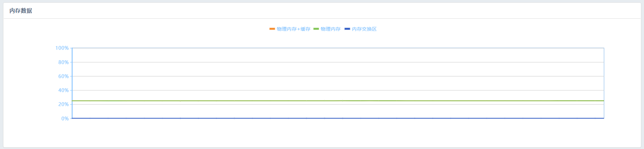
Task: Toggle the 物理内存 series legend label
Action: (330, 29)
